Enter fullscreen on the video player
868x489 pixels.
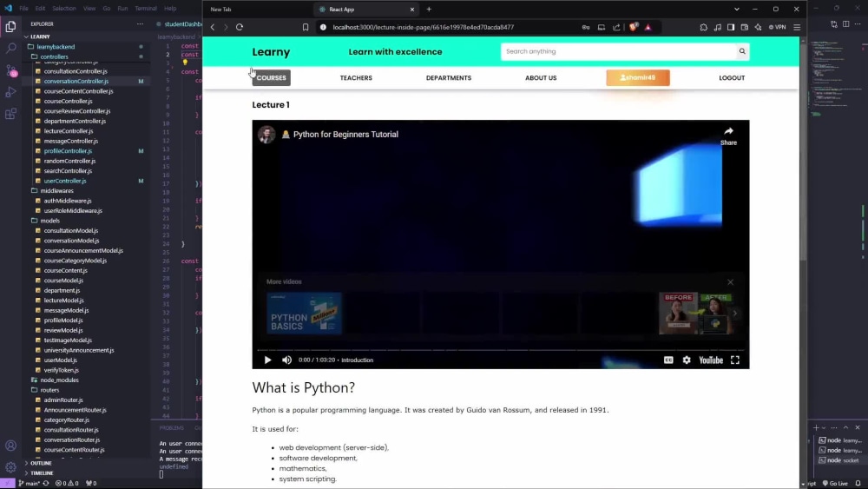click(x=735, y=360)
